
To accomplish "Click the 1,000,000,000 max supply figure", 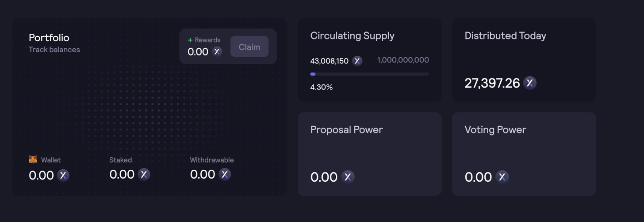I will (x=403, y=60).
